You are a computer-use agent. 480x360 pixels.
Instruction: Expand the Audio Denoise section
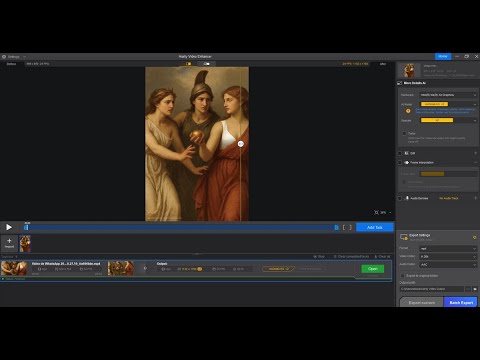pos(475,198)
